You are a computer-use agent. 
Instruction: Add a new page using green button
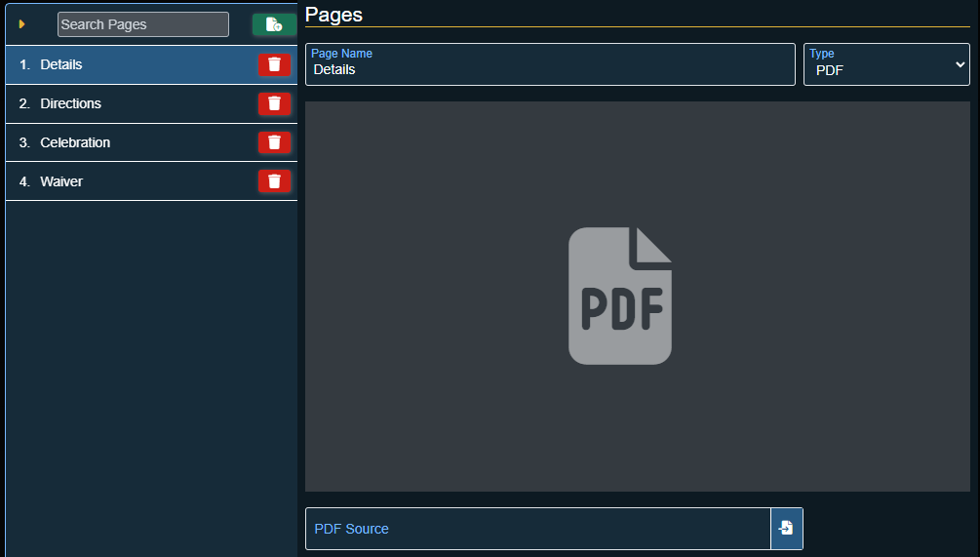click(274, 24)
